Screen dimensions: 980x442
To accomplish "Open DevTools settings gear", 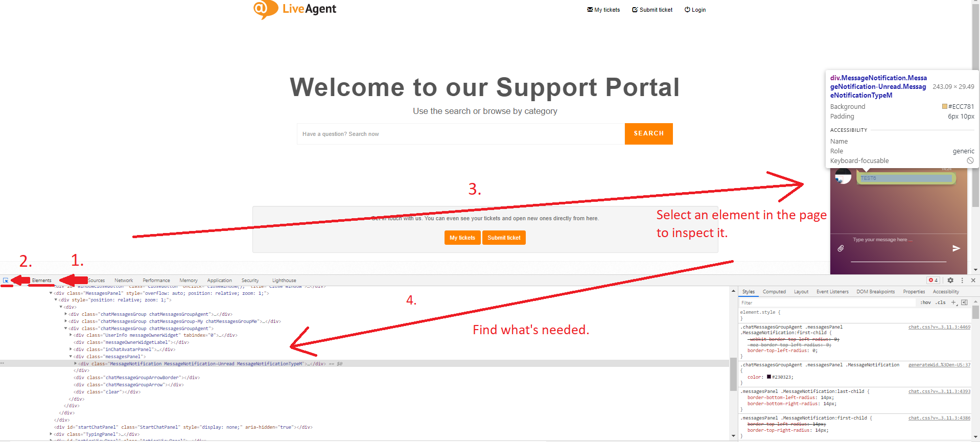I will tap(950, 281).
